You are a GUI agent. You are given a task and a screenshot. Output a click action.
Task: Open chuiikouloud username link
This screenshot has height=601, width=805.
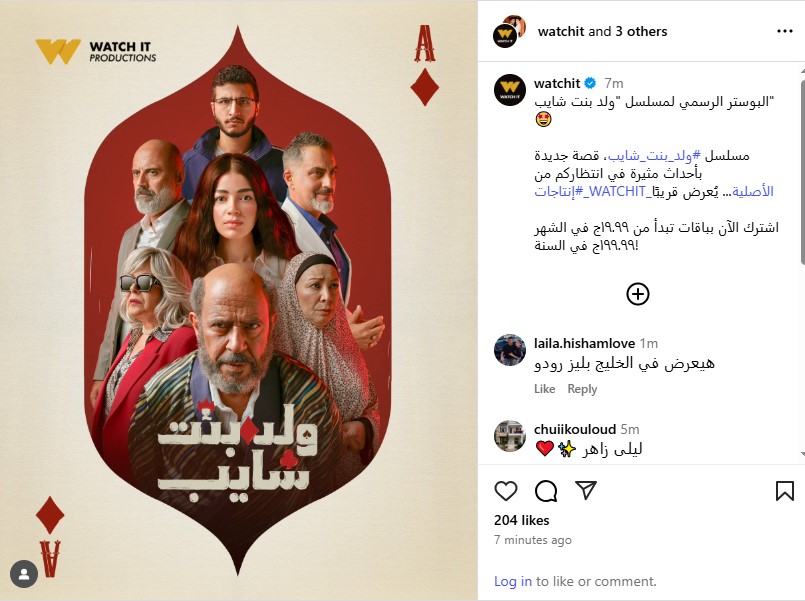[574, 429]
